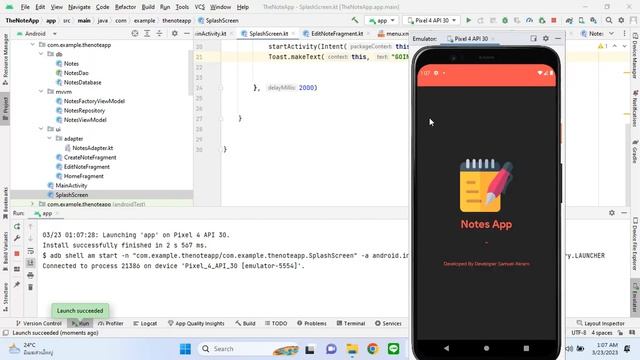The width and height of the screenshot is (640, 360).
Task: Toggle Resource Manager side tab
Action: click(5, 60)
